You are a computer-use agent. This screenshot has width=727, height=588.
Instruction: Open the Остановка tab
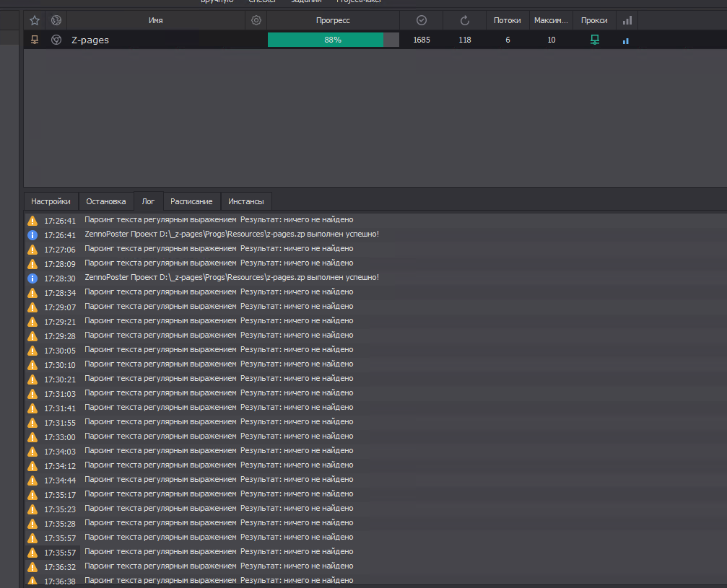coord(105,201)
